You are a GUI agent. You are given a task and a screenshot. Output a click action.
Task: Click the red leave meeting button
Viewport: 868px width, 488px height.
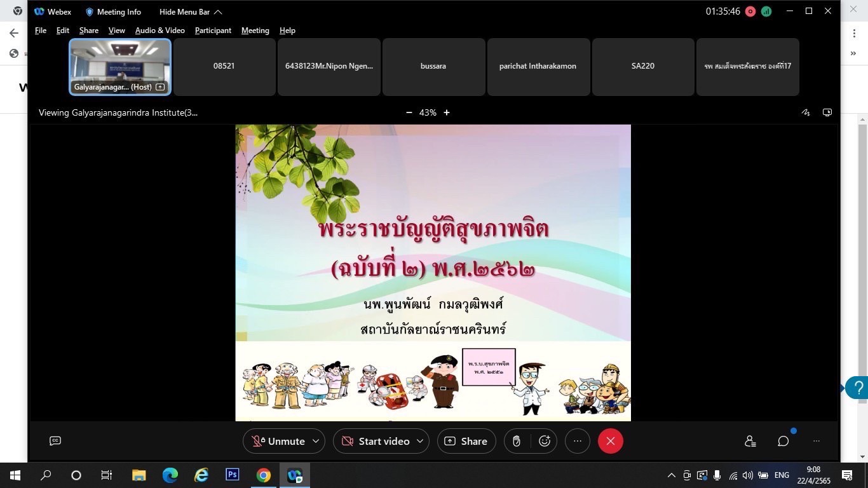(611, 441)
